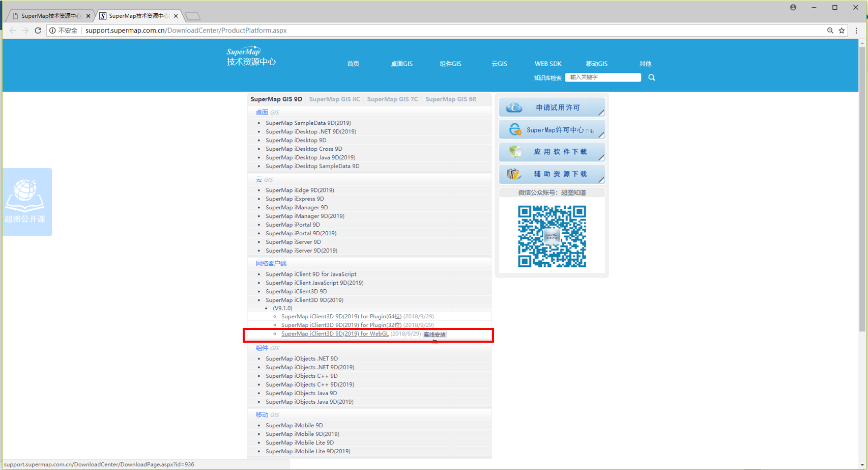
Task: Click the SuperMap 技术资源中心 logo
Action: pos(251,57)
